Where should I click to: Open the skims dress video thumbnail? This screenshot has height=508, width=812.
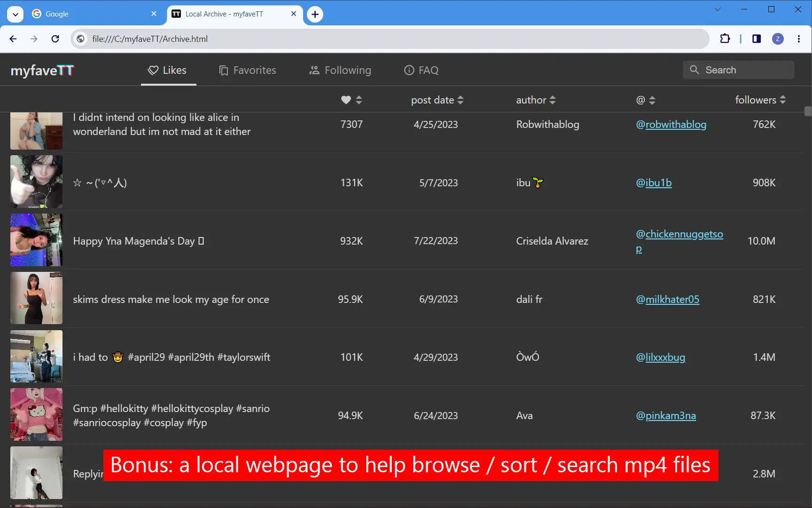point(36,298)
